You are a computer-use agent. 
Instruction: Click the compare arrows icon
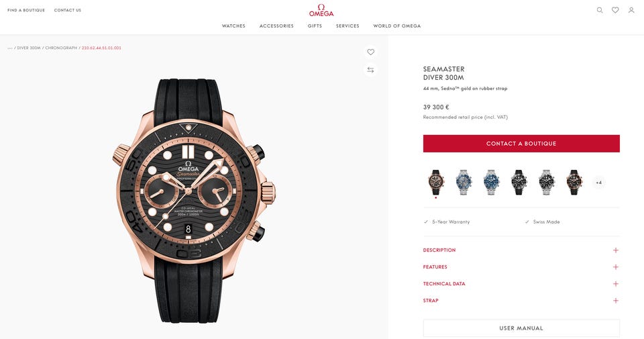pos(370,70)
